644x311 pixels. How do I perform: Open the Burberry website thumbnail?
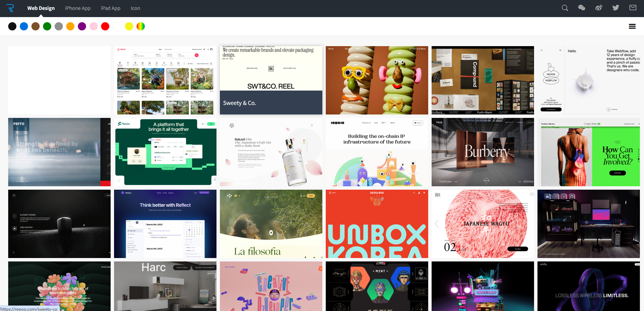tap(483, 152)
